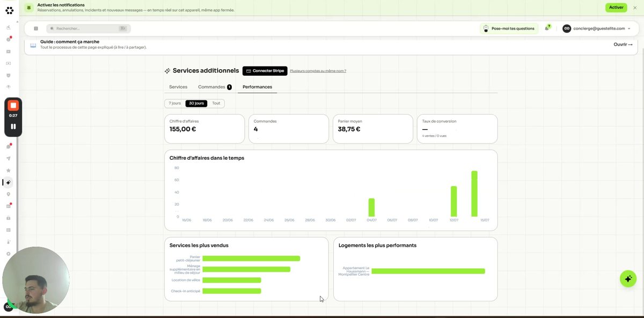Viewport: 644px width, 318px height.
Task: Open the floating green sparkle assistant button
Action: point(628,279)
